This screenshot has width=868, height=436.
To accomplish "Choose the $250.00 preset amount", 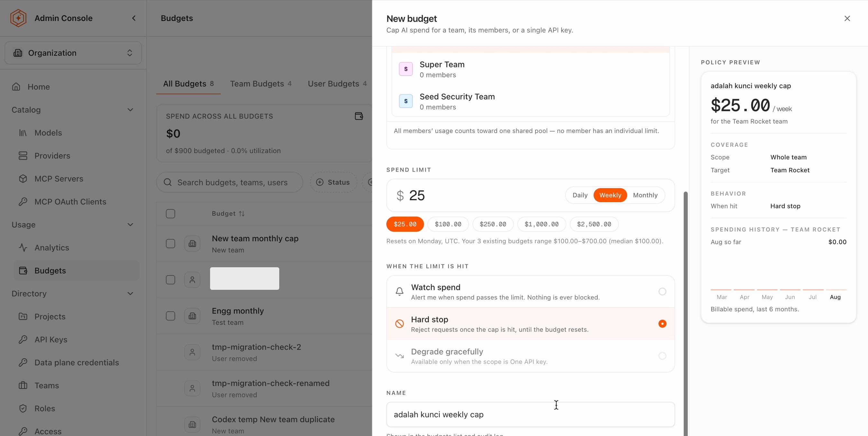I will pyautogui.click(x=493, y=224).
